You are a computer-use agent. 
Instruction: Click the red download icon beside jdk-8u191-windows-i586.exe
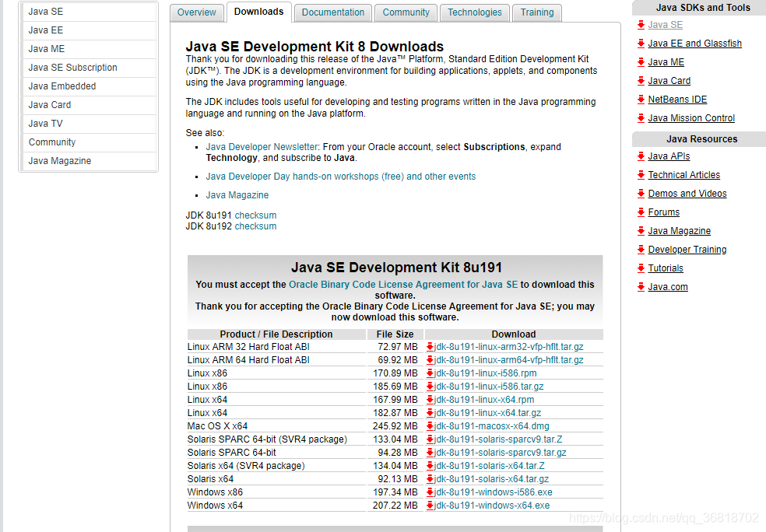pos(430,492)
